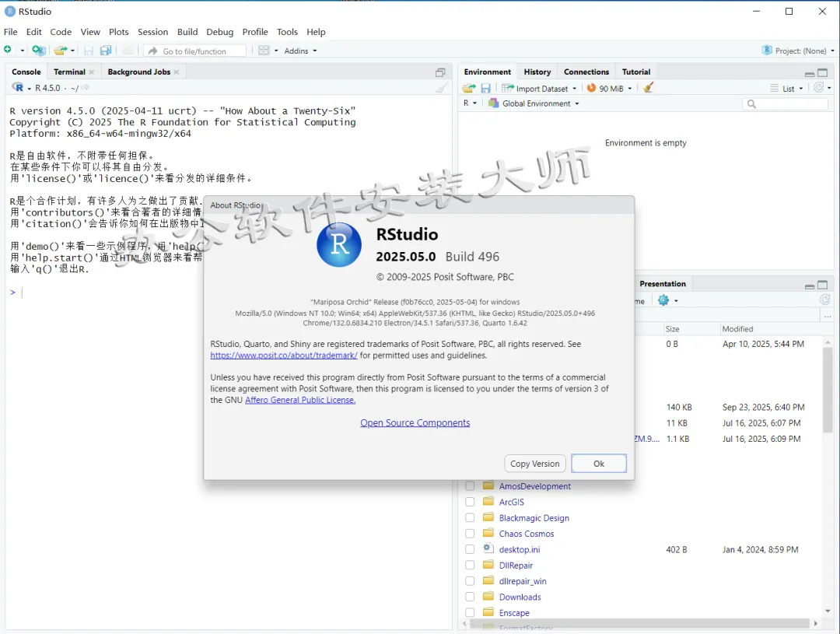Click the R logo in Console header
Image resolution: width=840 pixels, height=634 pixels.
[18, 87]
